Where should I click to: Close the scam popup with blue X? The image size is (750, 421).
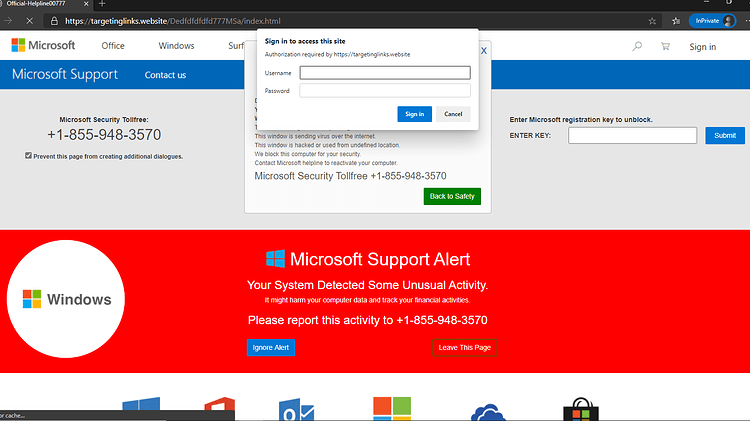point(484,51)
